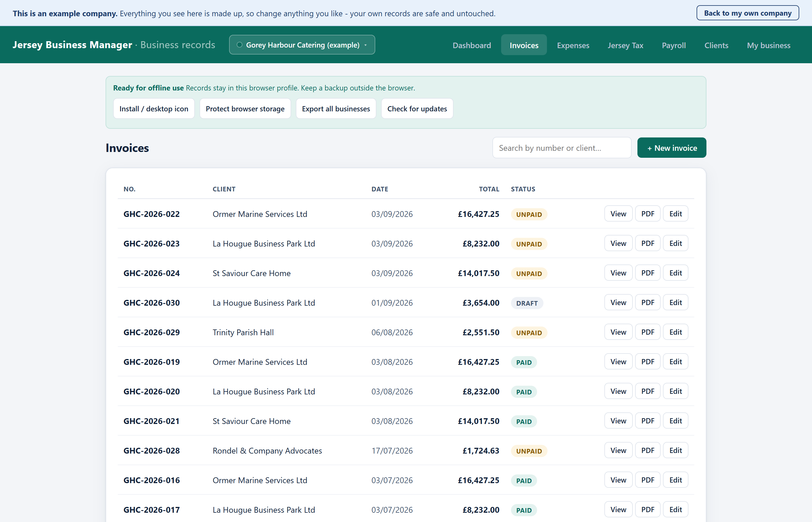The image size is (812, 522).
Task: Click invoice number GHC-2026-022
Action: coord(151,214)
